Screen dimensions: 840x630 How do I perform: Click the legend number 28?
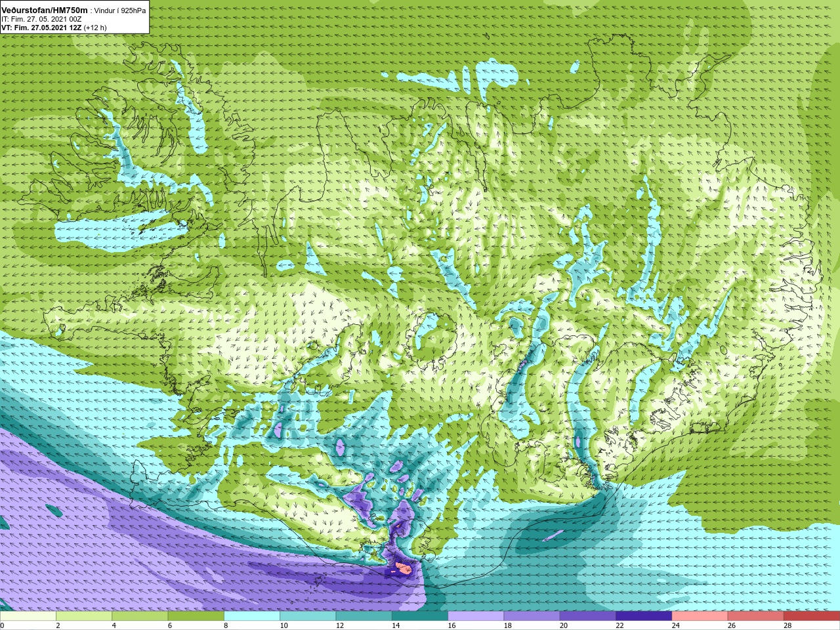787,625
